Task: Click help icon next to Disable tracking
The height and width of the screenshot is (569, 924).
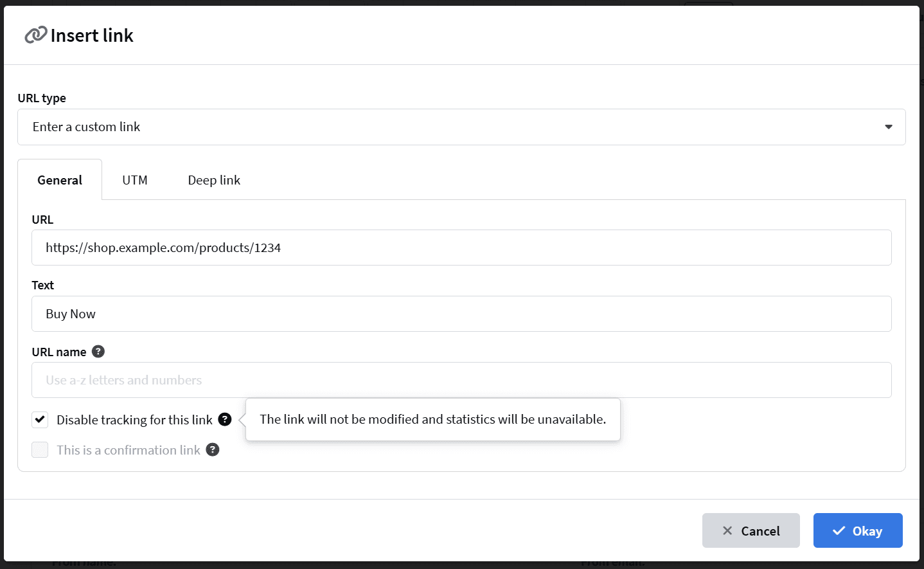Action: (x=225, y=419)
